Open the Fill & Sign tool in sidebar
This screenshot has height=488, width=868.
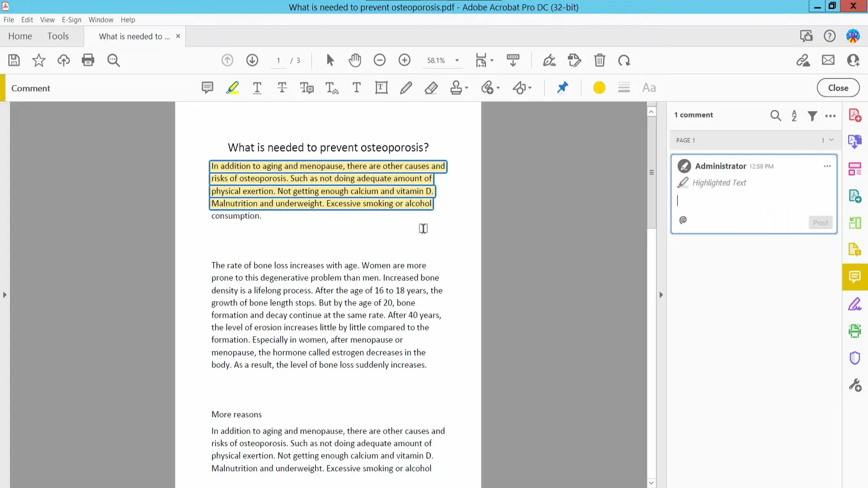(x=855, y=304)
